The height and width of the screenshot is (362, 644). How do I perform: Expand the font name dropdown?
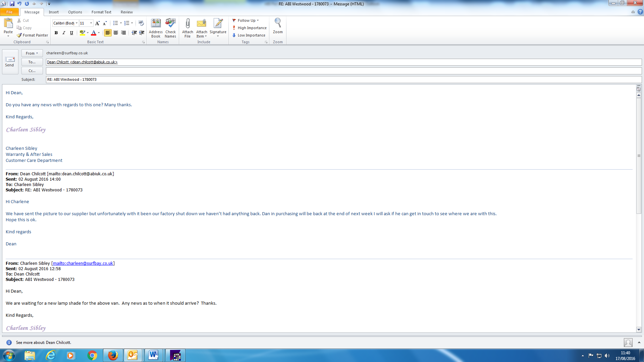point(77,23)
